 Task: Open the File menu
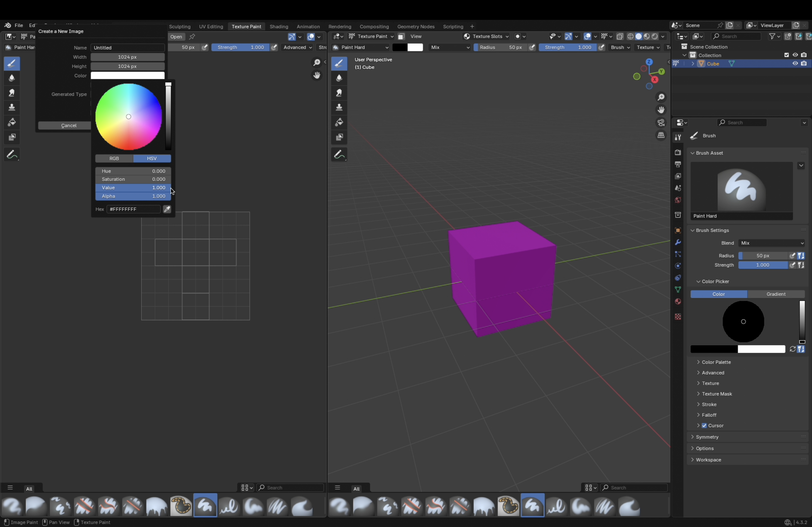(x=19, y=25)
